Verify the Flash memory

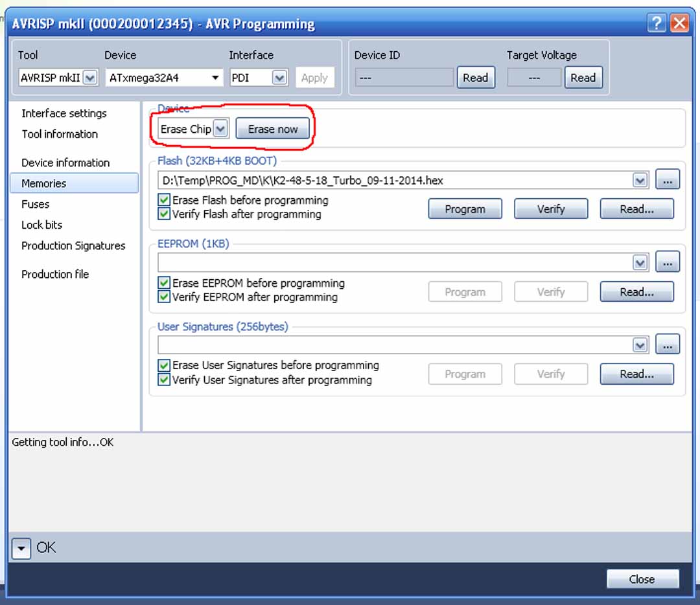(x=551, y=209)
